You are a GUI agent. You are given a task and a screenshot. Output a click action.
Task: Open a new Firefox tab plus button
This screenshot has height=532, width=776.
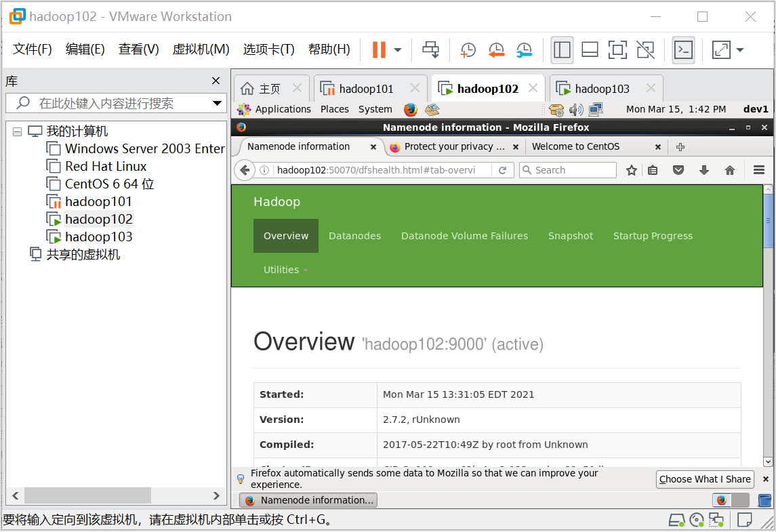pos(680,147)
